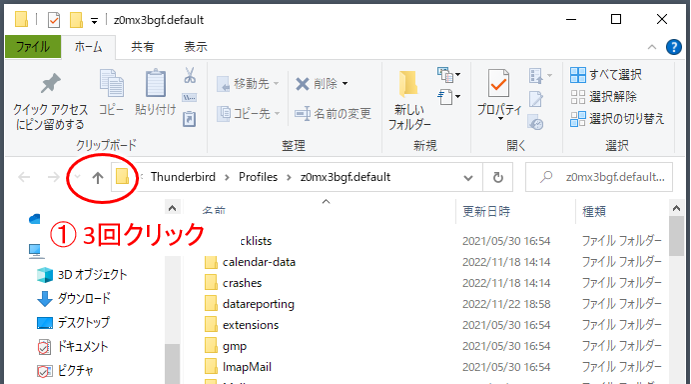Image resolution: width=691 pixels, height=384 pixels.
Task: Open 3D Objects (3D オブジェクト) in sidebar
Action: click(83, 275)
